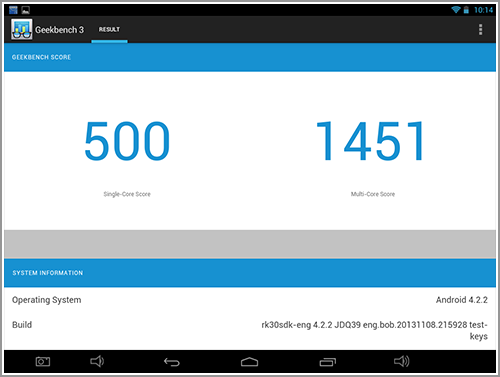Tap the Geekbench 3 app icon
Image resolution: width=500 pixels, height=377 pixels.
[22, 29]
